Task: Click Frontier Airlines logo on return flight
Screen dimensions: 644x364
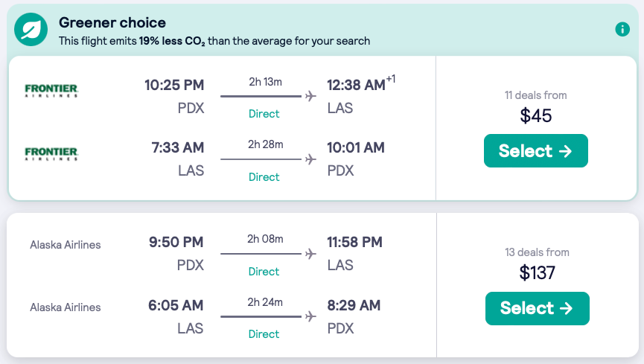Action: point(51,154)
